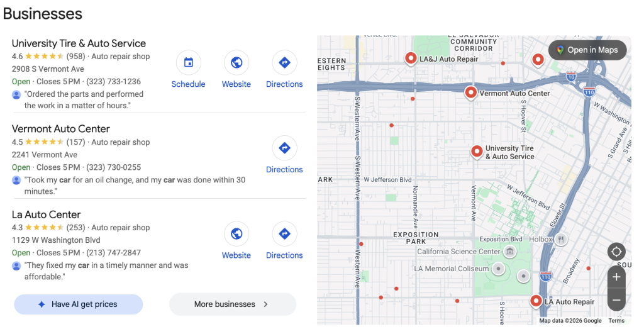The width and height of the screenshot is (644, 334).
Task: Click unlabeled red pin below Open in Maps
Action: click(x=538, y=60)
